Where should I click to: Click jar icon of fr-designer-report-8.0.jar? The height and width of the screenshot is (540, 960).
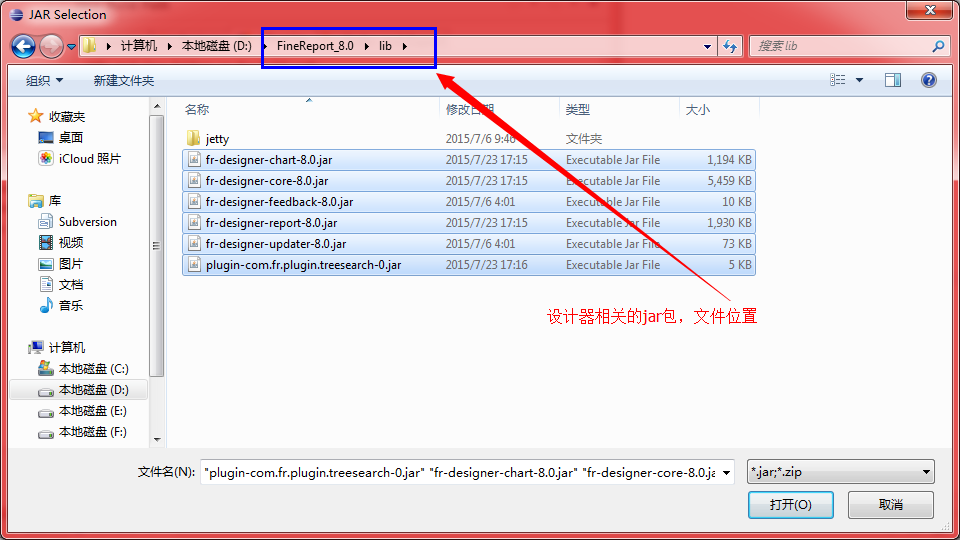pos(194,223)
